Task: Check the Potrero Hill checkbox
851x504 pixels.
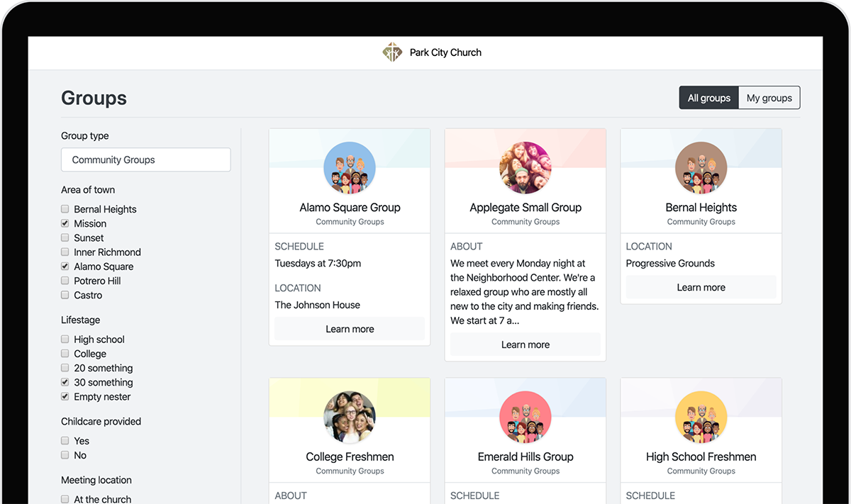Action: click(x=65, y=281)
